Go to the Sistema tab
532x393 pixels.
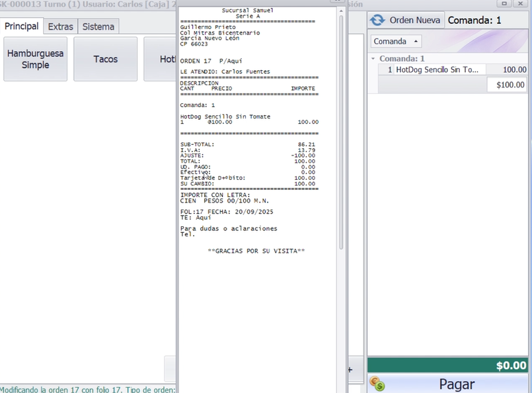98,26
